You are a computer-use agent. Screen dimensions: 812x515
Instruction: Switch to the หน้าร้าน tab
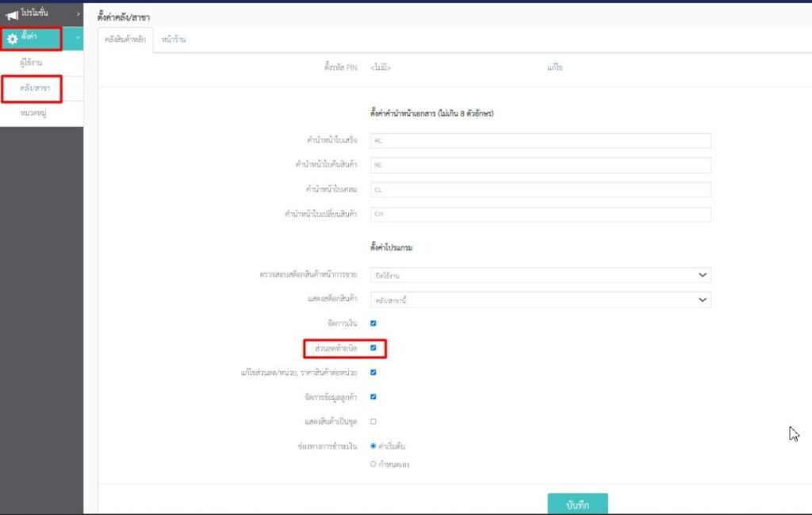pyautogui.click(x=173, y=40)
